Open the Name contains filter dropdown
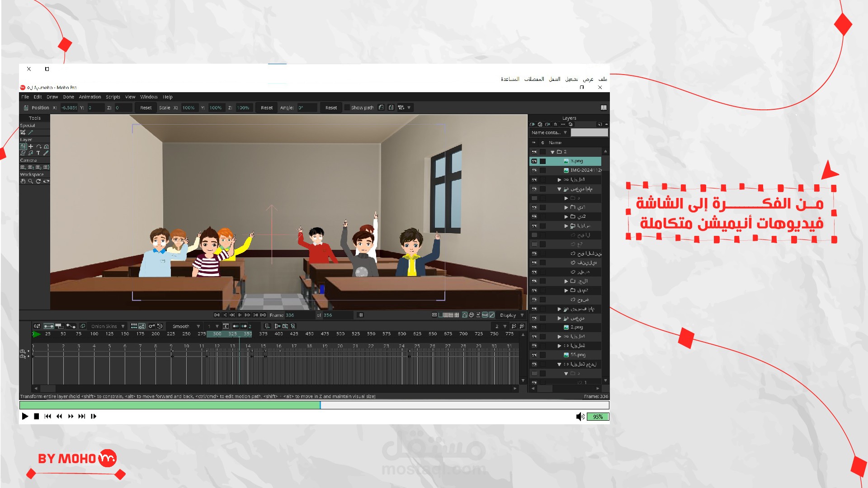The height and width of the screenshot is (488, 868). click(x=549, y=132)
